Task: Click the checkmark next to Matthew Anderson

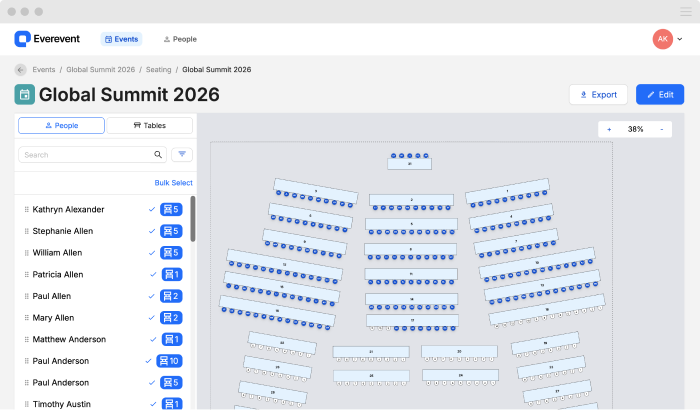Action: 153,339
